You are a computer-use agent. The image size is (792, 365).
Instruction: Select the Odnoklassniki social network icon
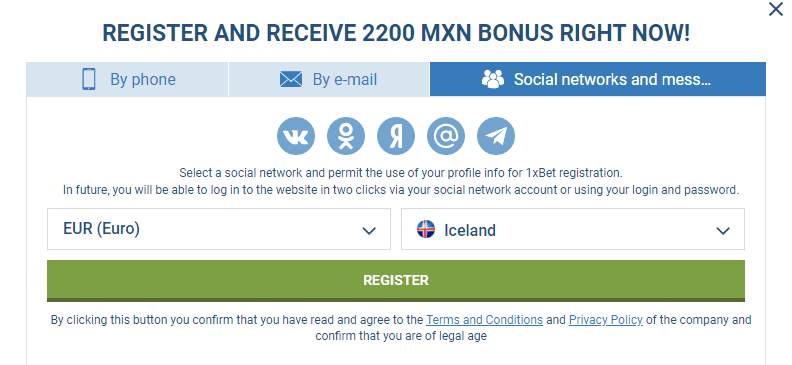pos(345,136)
